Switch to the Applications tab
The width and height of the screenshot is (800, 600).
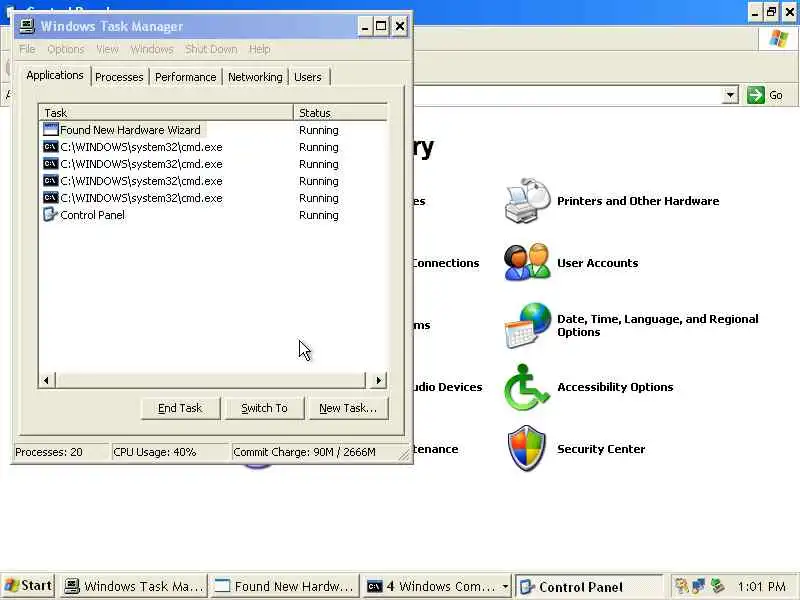coord(55,76)
